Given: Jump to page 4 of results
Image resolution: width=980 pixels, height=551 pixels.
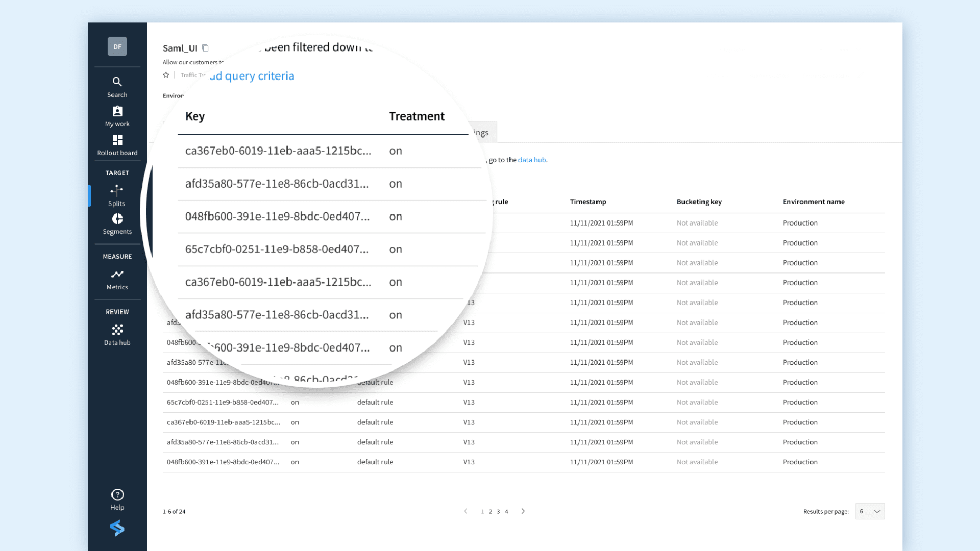Looking at the screenshot, I should 506,512.
